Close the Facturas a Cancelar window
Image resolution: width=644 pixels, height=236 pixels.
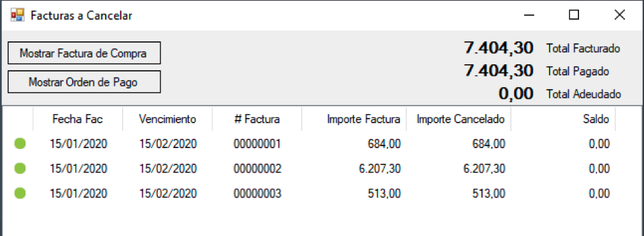pyautogui.click(x=619, y=15)
